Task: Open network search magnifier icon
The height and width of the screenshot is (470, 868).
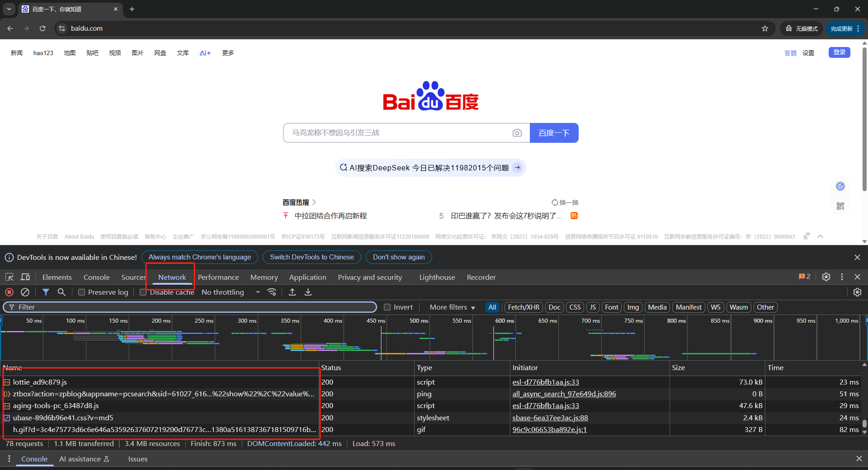Action: pyautogui.click(x=61, y=292)
